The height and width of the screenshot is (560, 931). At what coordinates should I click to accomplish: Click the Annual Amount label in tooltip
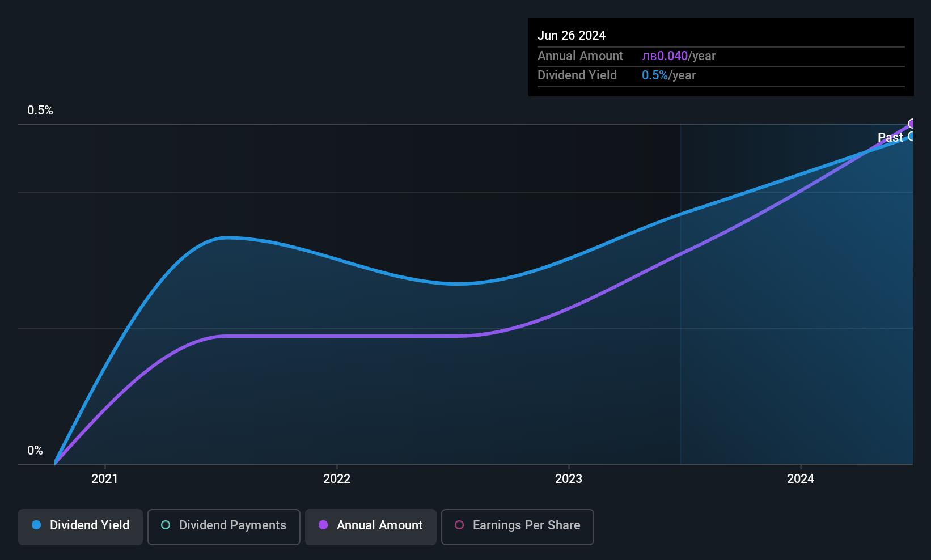(x=580, y=56)
